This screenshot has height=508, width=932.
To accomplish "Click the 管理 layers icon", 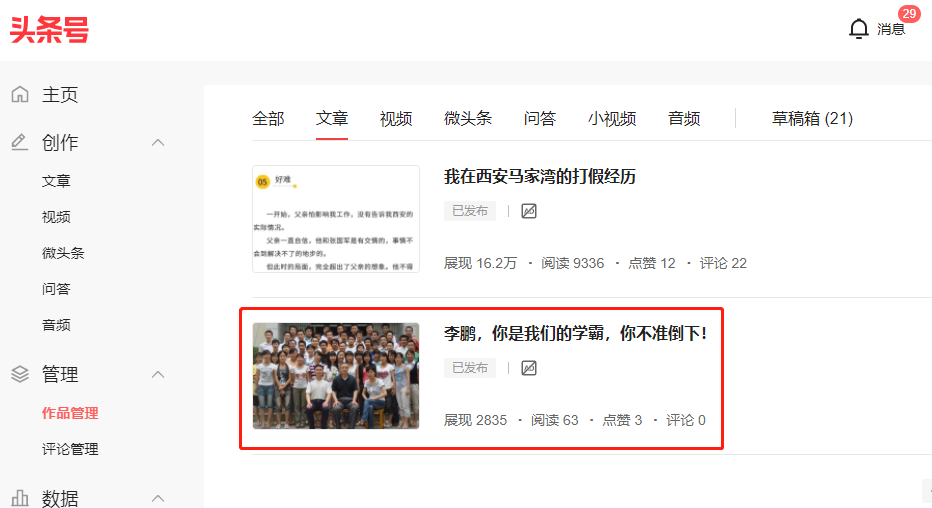I will 20,374.
